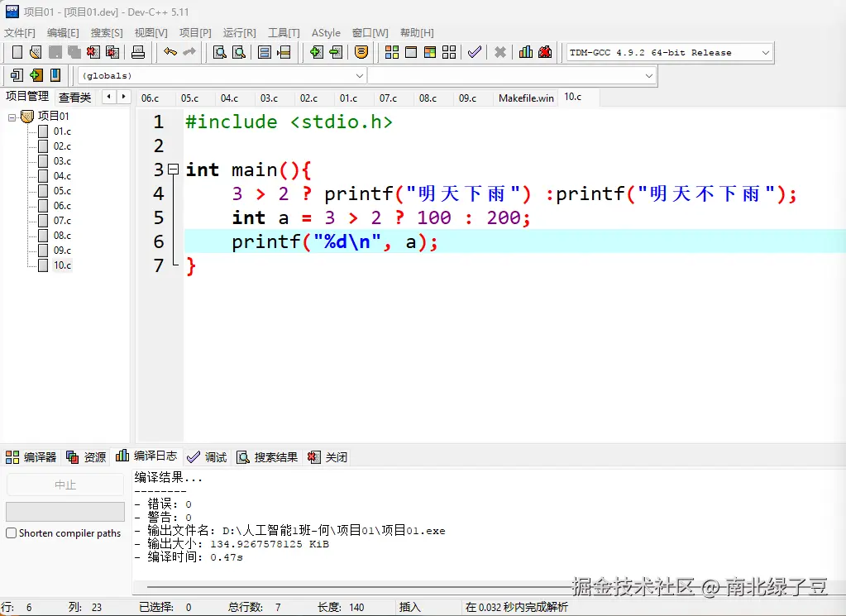Click the Go to line icon
The width and height of the screenshot is (846, 616).
tap(284, 52)
